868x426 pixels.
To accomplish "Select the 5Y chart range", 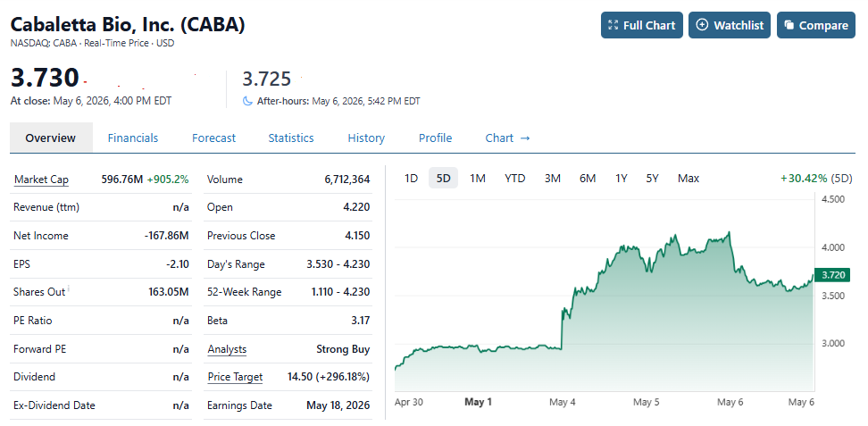I will 652,179.
